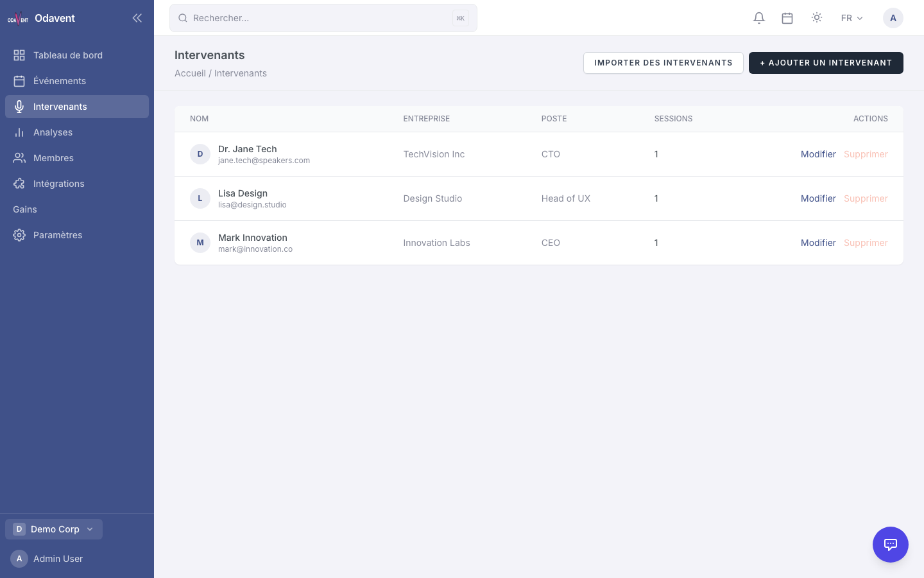Image resolution: width=924 pixels, height=578 pixels.
Task: Open the Membres page
Action: pos(77,158)
